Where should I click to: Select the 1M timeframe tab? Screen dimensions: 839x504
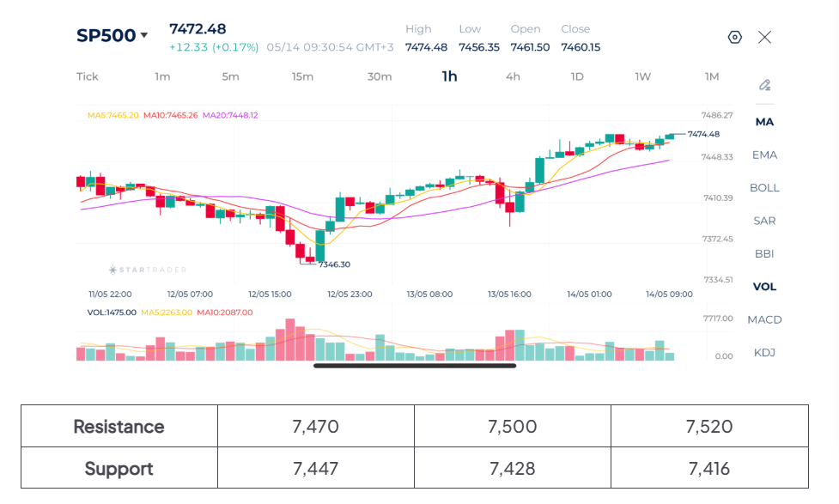pos(712,76)
